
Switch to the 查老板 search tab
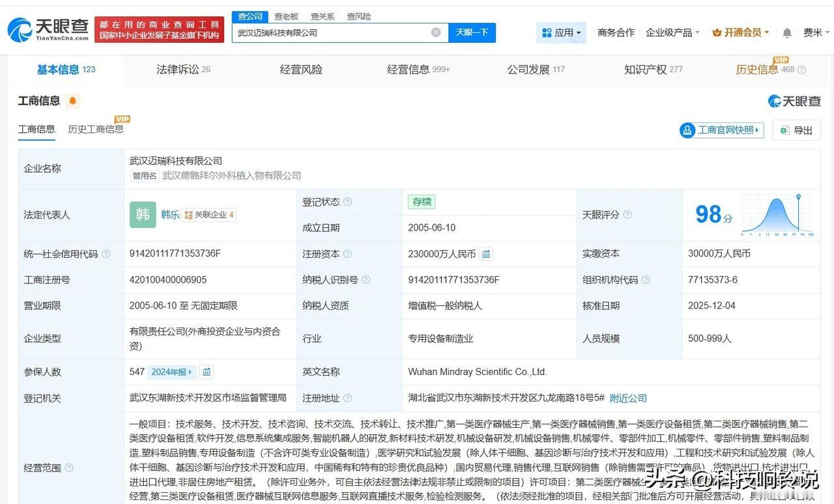pos(286,16)
